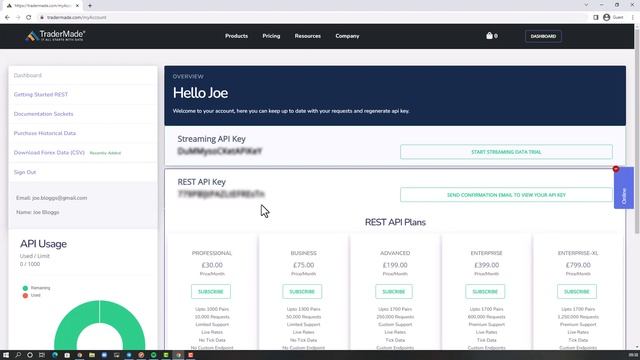The image size is (640, 360).
Task: Subscribe to the Professional plan
Action: [x=211, y=291]
